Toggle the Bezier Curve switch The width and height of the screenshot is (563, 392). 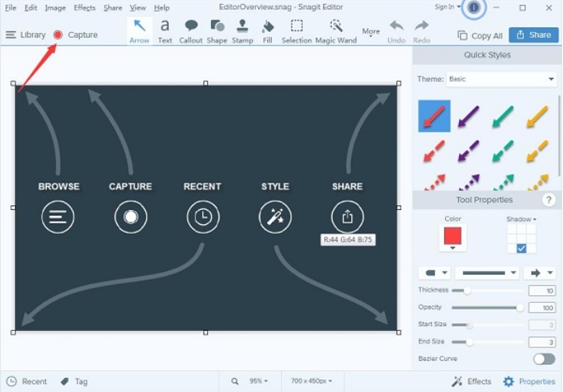pos(544,358)
